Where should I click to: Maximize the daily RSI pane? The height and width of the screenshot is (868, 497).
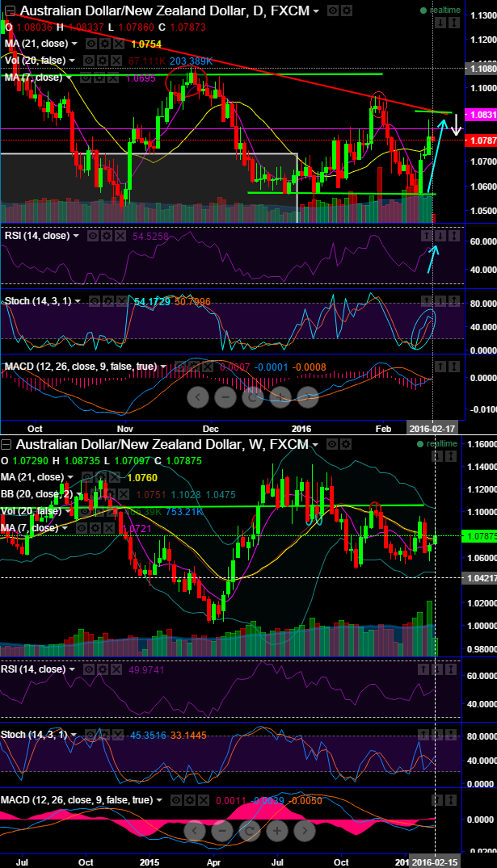pyautogui.click(x=454, y=236)
